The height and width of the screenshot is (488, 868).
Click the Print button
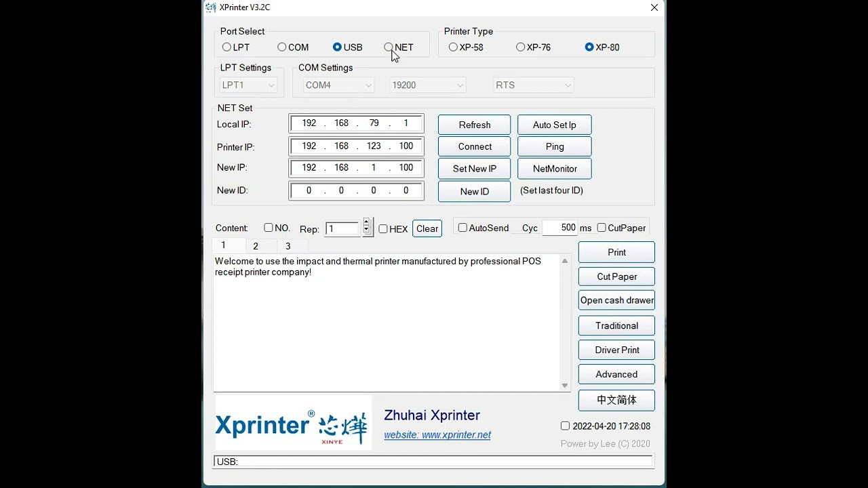[616, 252]
